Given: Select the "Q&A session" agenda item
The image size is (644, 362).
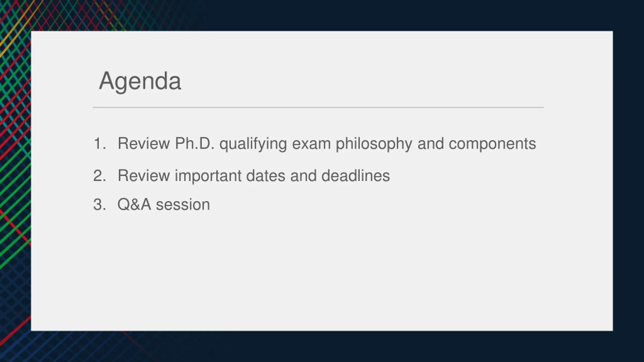Looking at the screenshot, I should click(x=164, y=204).
